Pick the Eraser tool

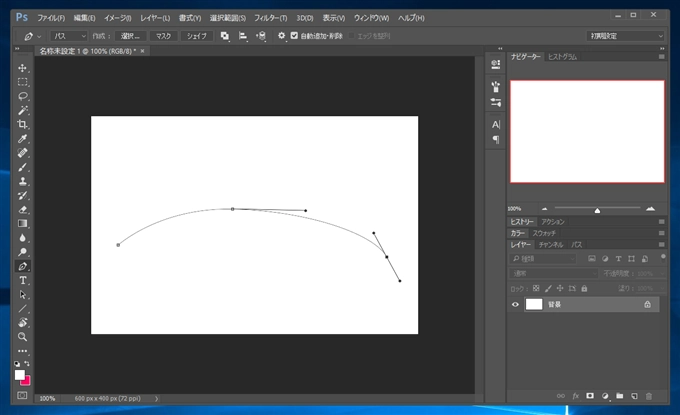[23, 210]
